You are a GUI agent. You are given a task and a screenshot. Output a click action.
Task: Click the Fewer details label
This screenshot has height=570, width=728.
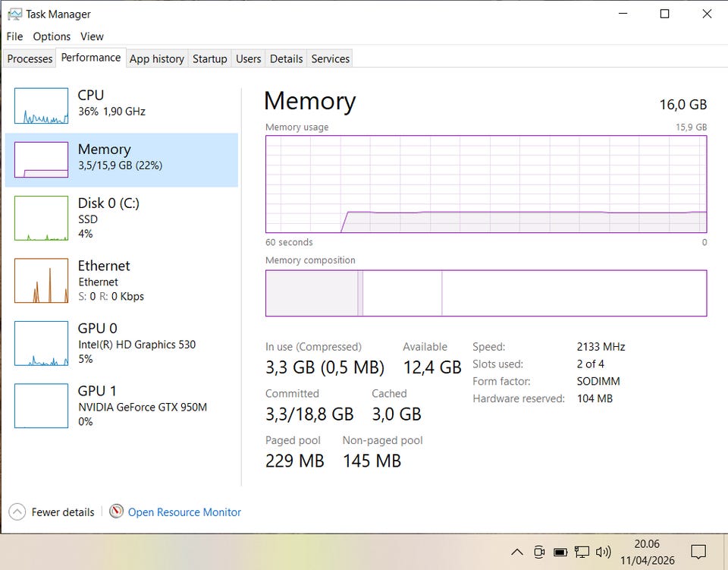[63, 512]
